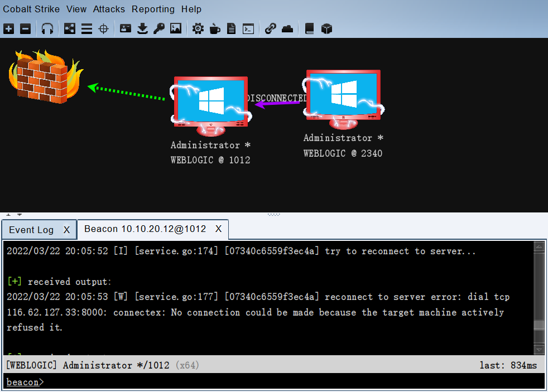Screen dimensions: 548x392
Task: Click the split pane divider handle dots
Action: (273, 215)
